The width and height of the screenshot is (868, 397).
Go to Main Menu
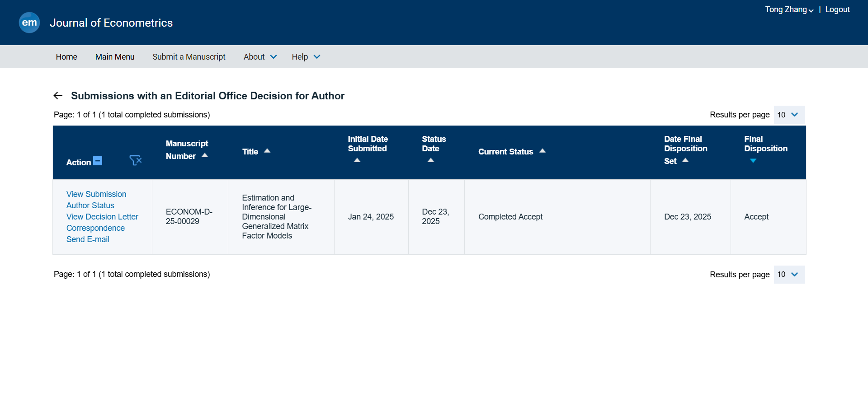115,57
